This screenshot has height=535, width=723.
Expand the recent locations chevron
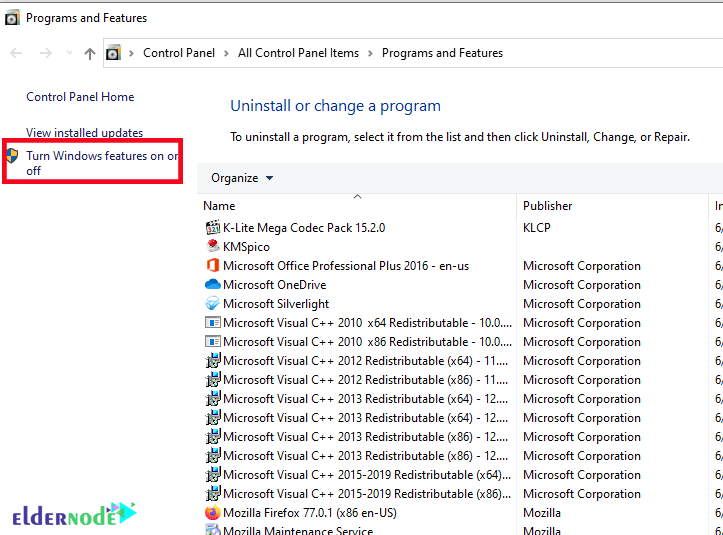point(69,54)
